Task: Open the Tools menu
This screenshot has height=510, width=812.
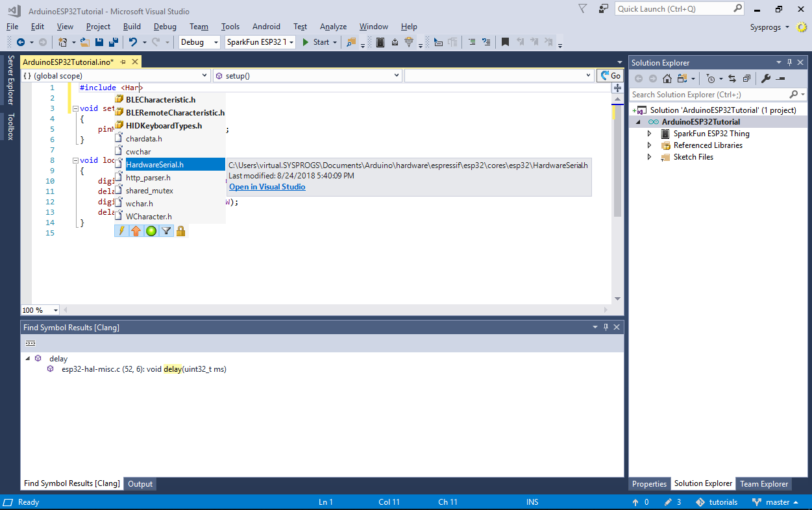Action: tap(230, 27)
